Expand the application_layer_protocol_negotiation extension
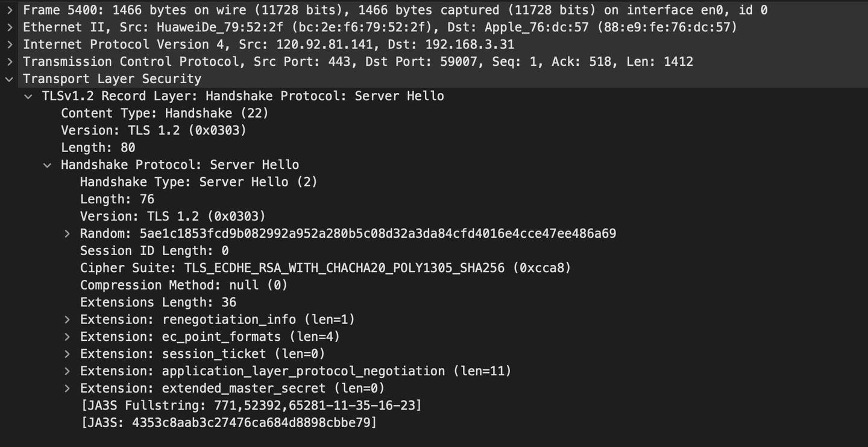The width and height of the screenshot is (868, 447). coord(67,371)
